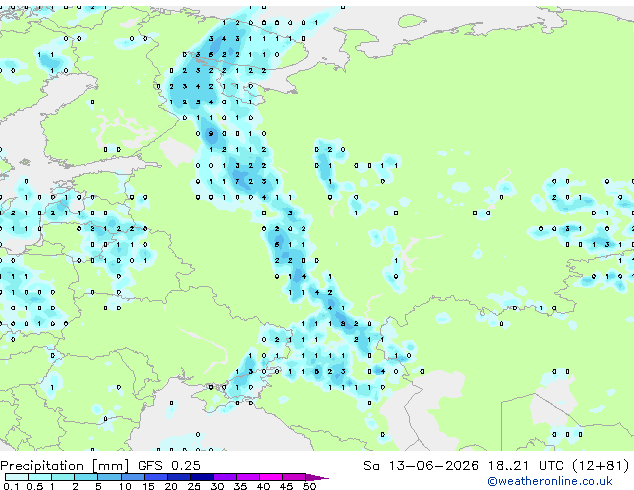Viewport: 634px width, 490px height.
Task: Click the legend swatch between 15 and 20
Action: 156,477
